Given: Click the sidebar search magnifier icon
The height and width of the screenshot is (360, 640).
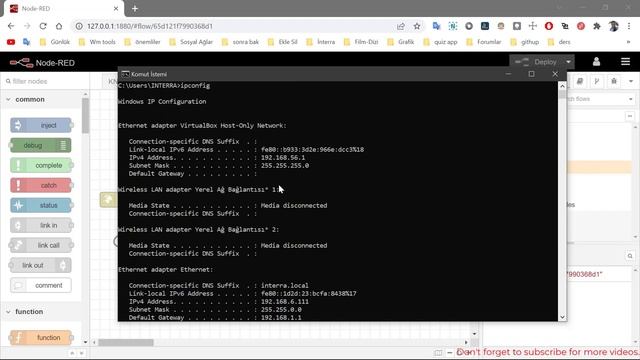Looking at the screenshot, I should click(x=630, y=256).
